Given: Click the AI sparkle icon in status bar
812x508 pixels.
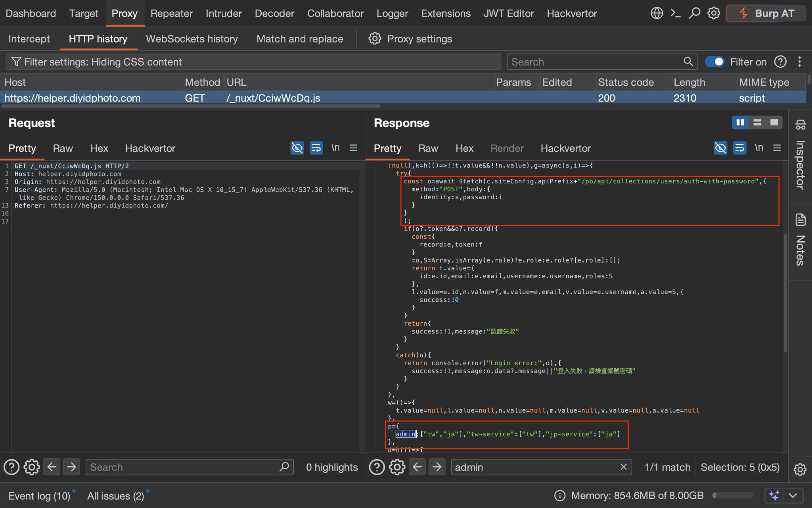Looking at the screenshot, I should [x=774, y=495].
